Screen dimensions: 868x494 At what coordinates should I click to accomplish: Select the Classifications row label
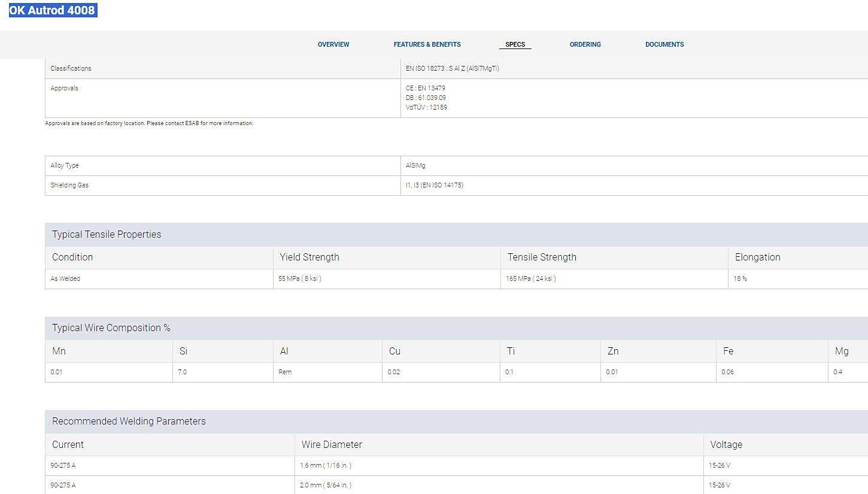click(x=71, y=68)
